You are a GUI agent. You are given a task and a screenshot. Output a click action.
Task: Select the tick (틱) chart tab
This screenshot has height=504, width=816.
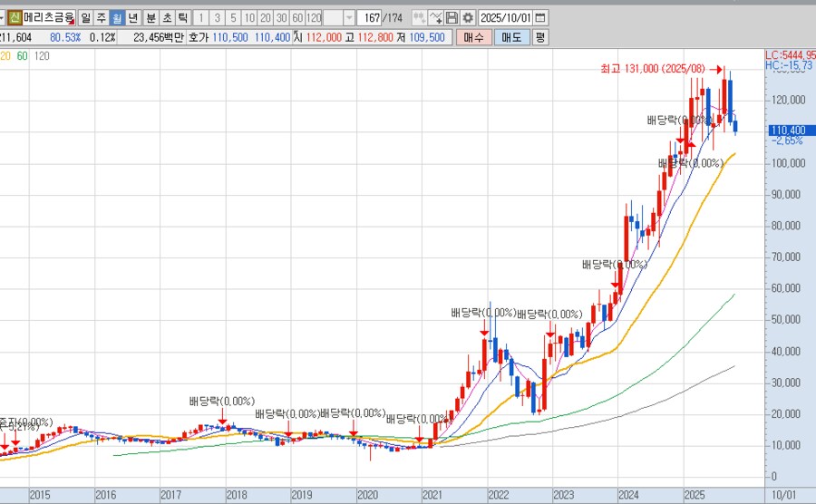click(182, 17)
